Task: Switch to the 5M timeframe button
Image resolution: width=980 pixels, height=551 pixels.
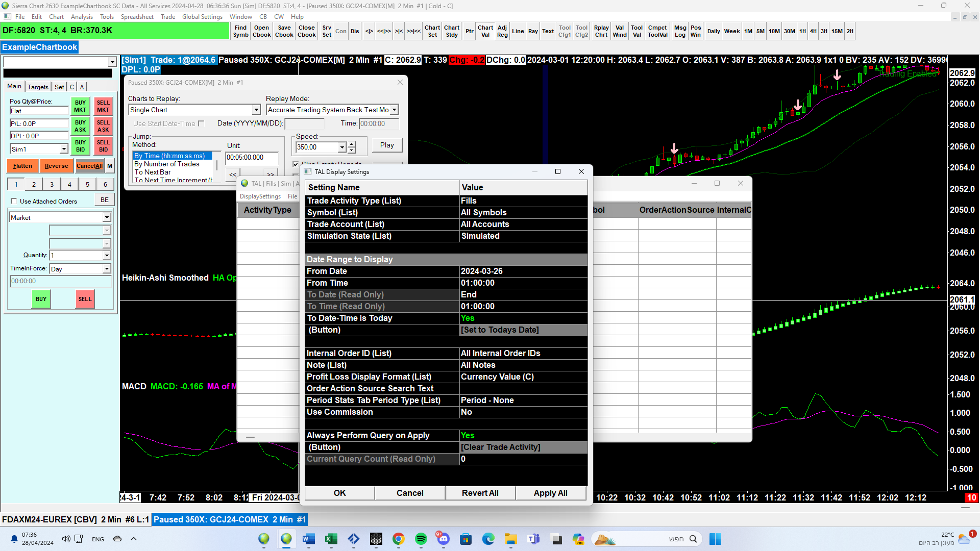Action: pyautogui.click(x=760, y=31)
